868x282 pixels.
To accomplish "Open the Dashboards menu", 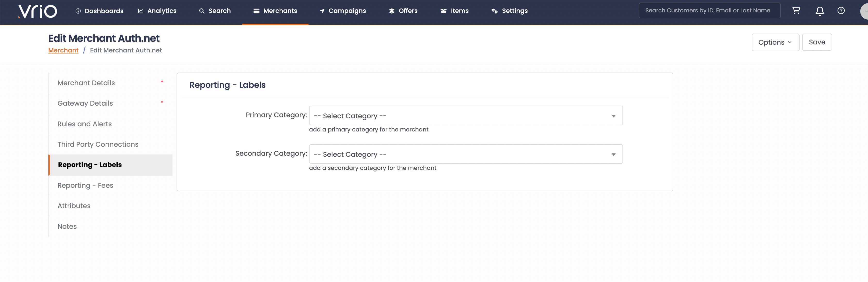I will [x=99, y=11].
